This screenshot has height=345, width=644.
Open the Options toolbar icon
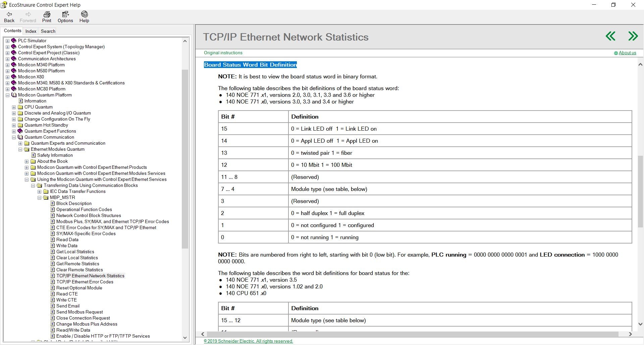click(65, 14)
